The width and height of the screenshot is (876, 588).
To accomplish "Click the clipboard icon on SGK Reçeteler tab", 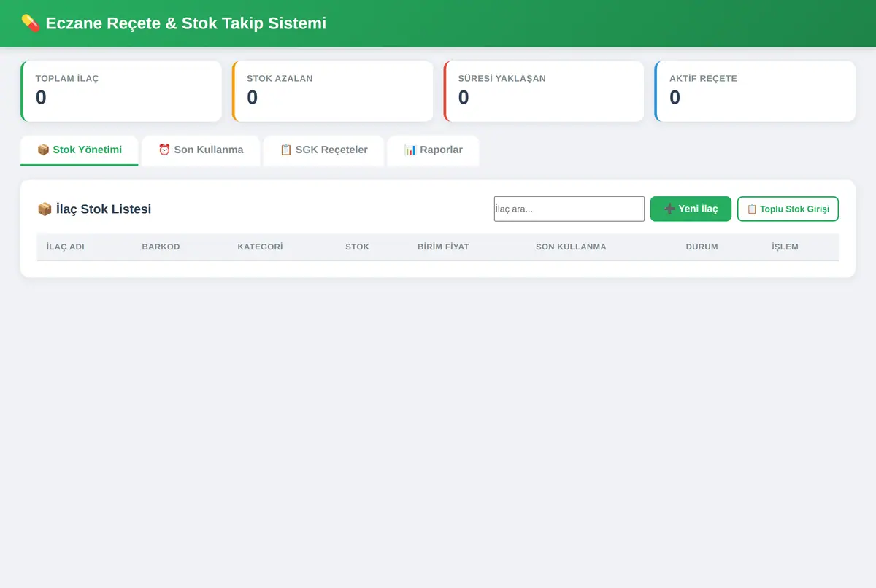I will (x=286, y=150).
